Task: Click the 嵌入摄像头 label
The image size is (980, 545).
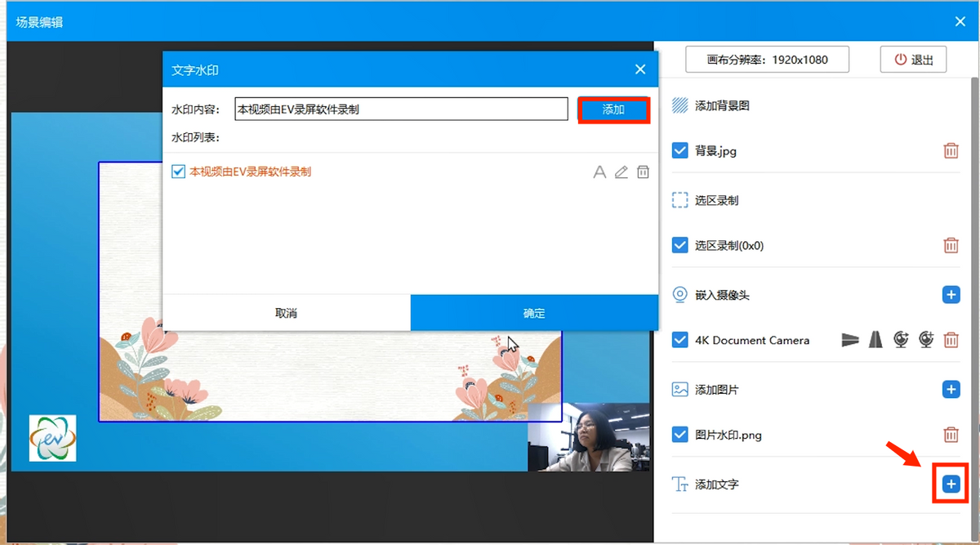Action: pyautogui.click(x=722, y=295)
